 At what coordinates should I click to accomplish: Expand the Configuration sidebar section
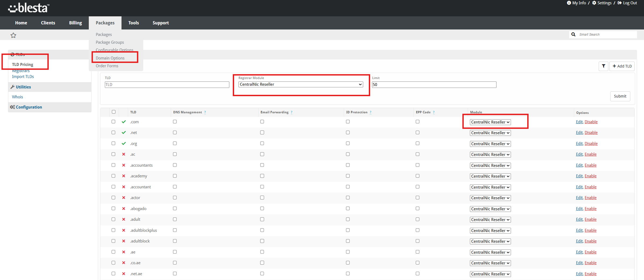click(29, 107)
